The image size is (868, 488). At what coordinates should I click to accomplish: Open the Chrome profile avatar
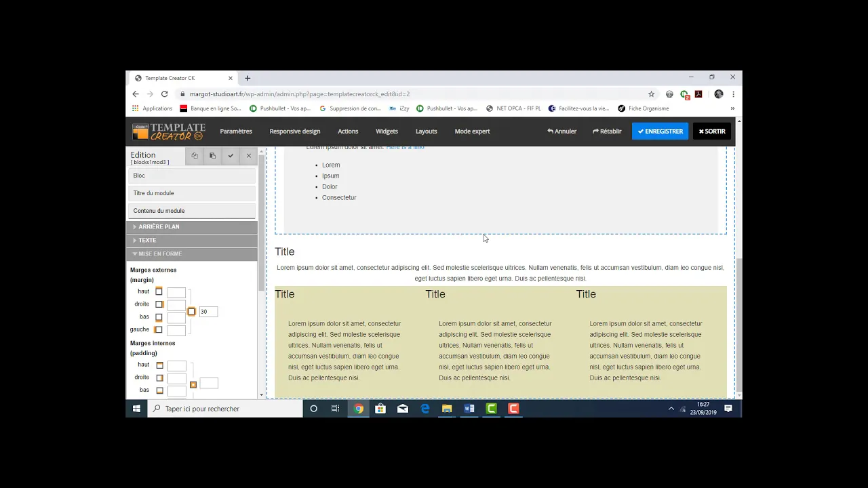pyautogui.click(x=719, y=94)
